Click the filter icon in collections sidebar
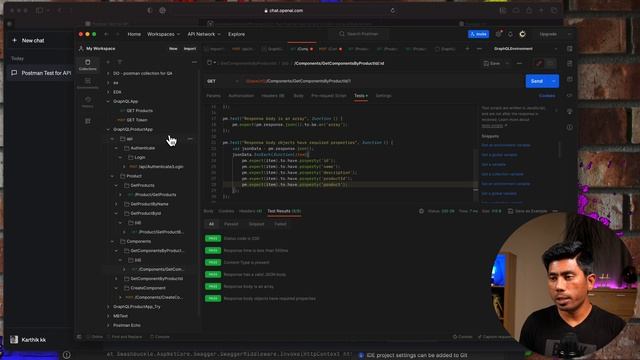 coord(120,62)
